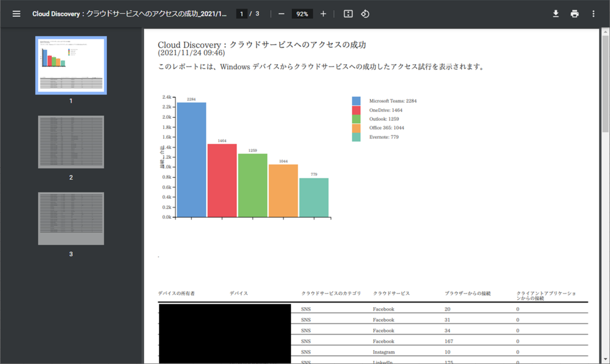Zoom out using the minus icon
Screen dimensions: 610x364
coord(281,14)
